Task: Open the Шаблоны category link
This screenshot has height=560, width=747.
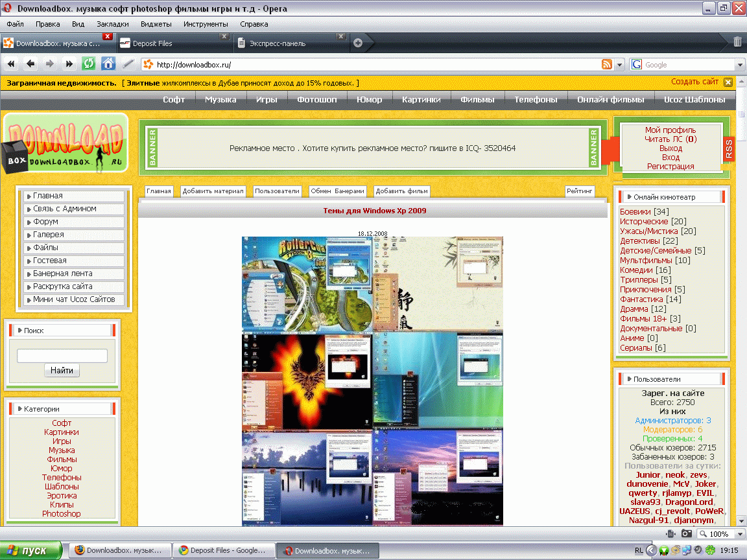Action: pos(62,487)
